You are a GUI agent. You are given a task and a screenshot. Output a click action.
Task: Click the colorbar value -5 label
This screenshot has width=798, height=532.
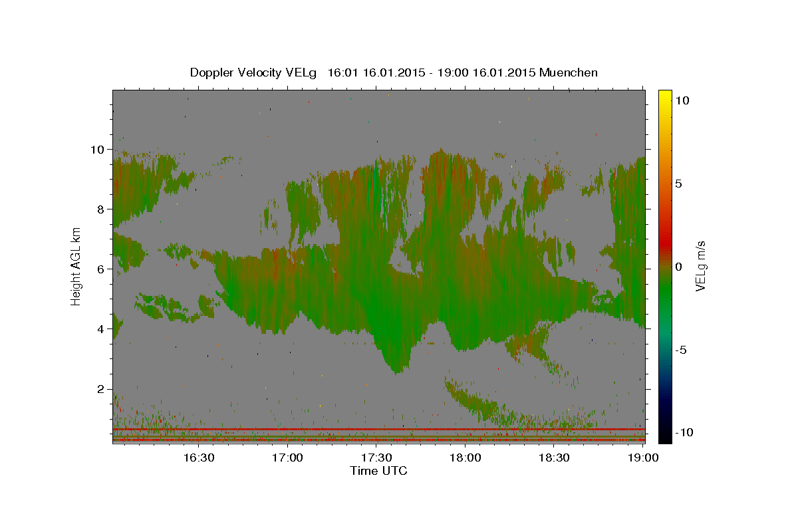click(682, 350)
